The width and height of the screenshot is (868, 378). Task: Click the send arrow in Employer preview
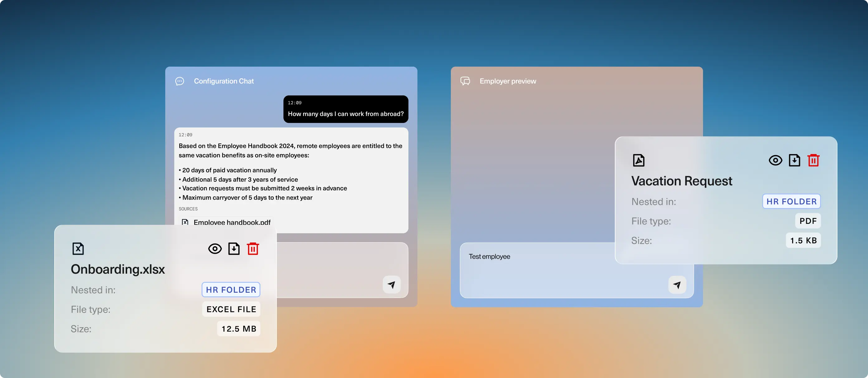click(x=677, y=284)
